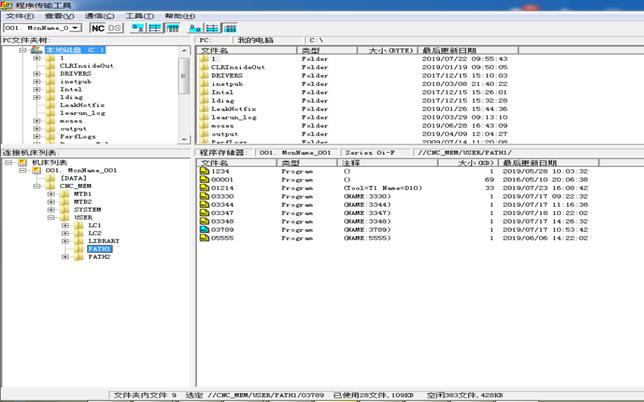Expand the LC1 folder node
This screenshot has width=644, height=402.
coord(65,225)
